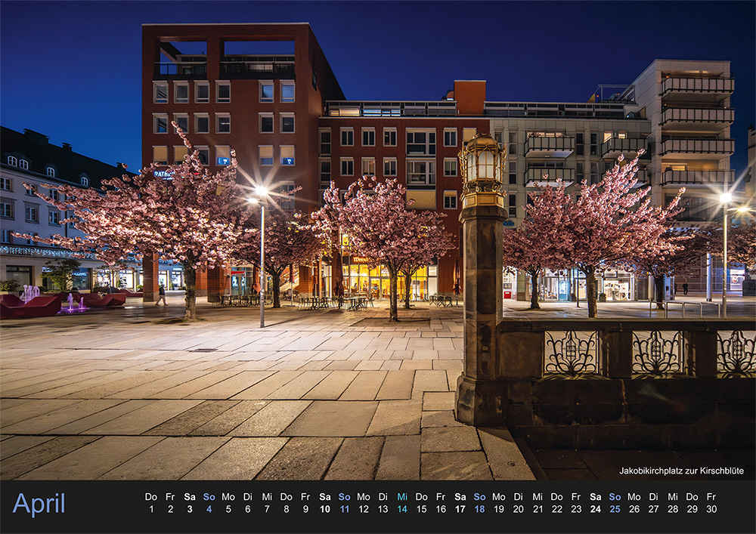
Task: Select the caption "Jakobikirchplatz zur Kirschblüte"
Action: pos(681,471)
